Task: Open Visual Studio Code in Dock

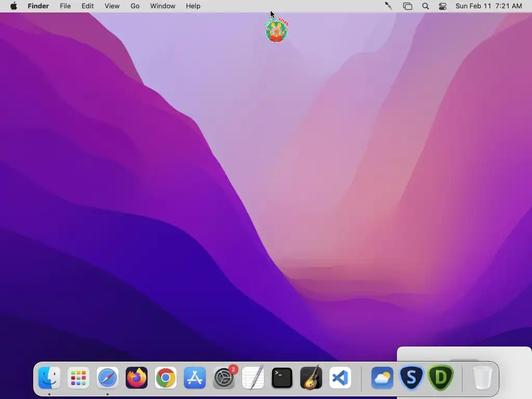Action: [x=340, y=378]
